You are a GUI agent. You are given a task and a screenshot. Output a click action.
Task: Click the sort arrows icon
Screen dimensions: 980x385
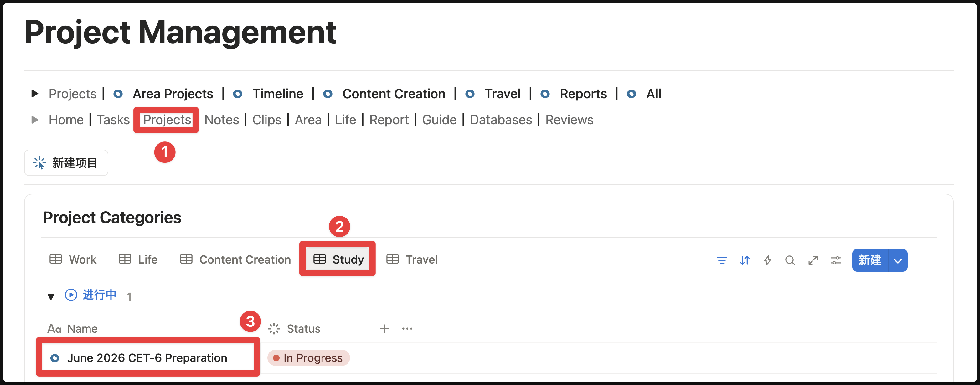click(745, 261)
